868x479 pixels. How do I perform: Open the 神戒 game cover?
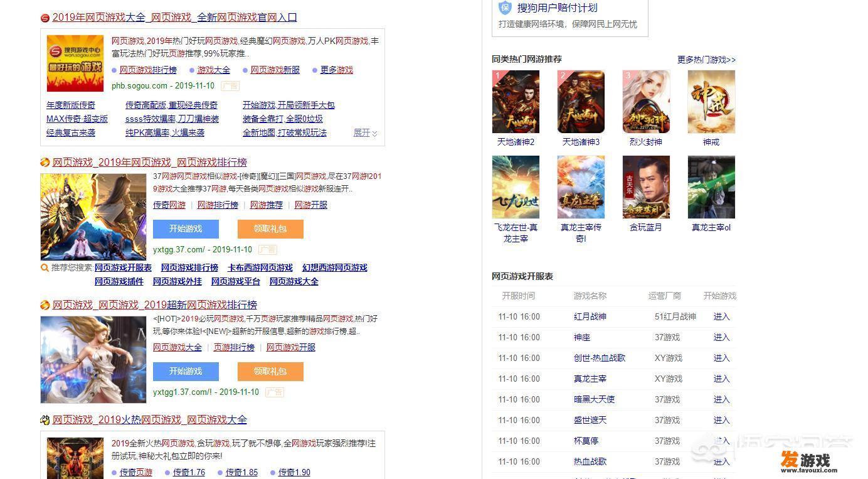(711, 102)
